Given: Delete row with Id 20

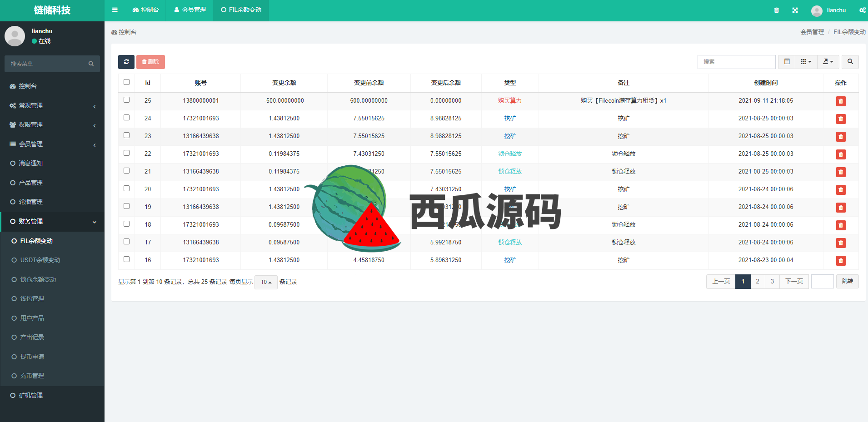Looking at the screenshot, I should pyautogui.click(x=841, y=190).
